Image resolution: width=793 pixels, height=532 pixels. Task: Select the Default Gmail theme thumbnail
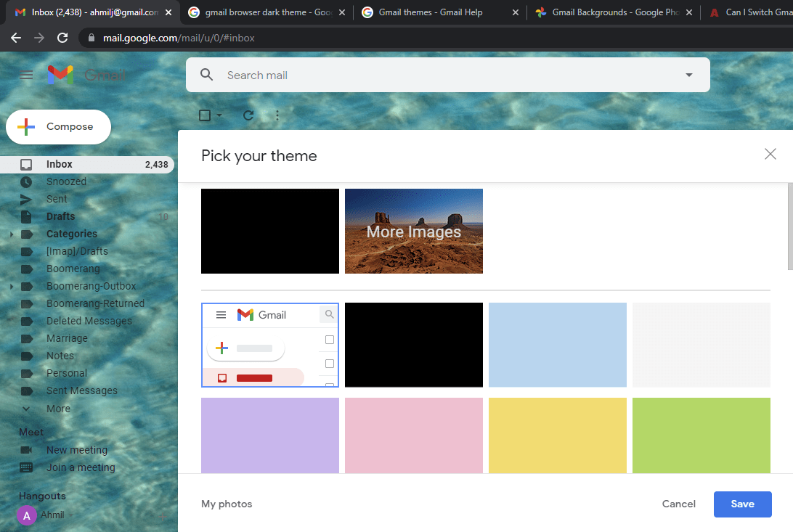point(270,345)
